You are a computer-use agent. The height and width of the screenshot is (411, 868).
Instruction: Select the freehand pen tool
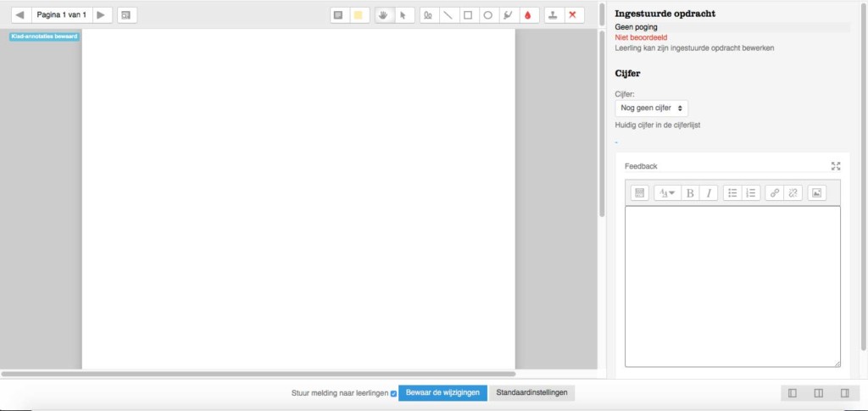(428, 15)
